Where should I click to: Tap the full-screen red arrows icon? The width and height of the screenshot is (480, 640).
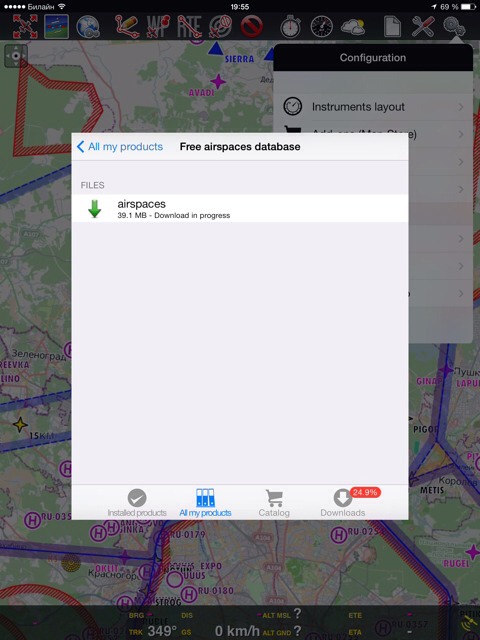click(x=25, y=27)
